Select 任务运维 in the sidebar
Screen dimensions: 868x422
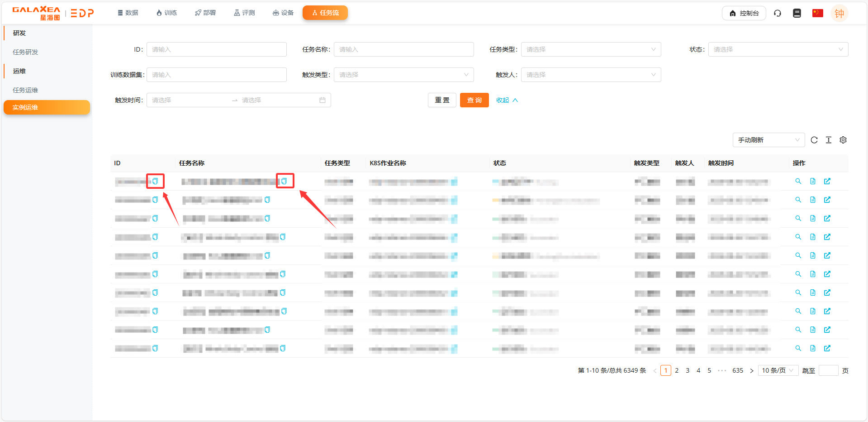tap(25, 90)
